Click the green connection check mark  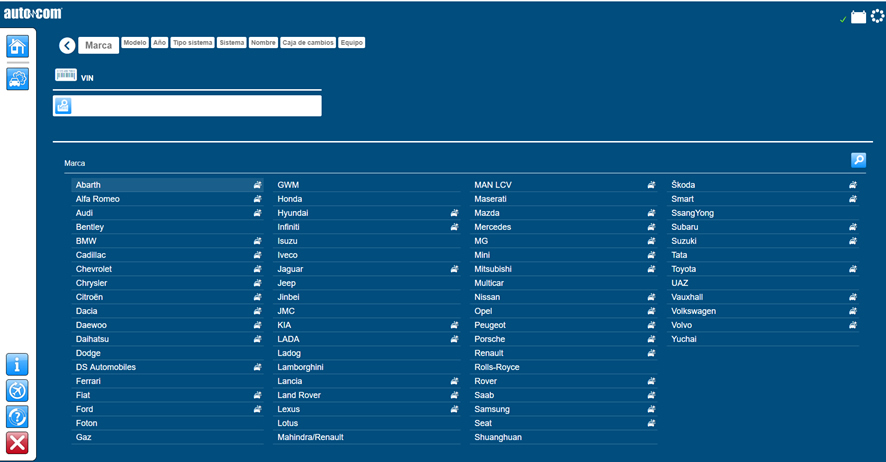(843, 19)
